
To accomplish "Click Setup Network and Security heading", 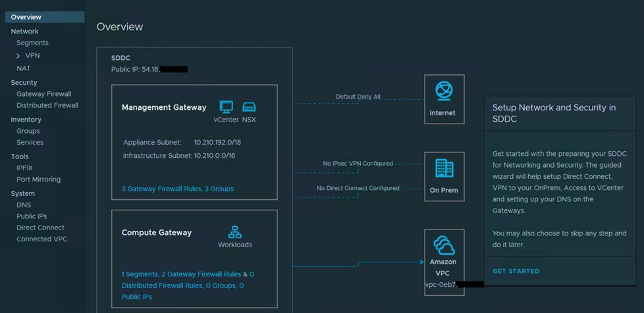I will (554, 113).
